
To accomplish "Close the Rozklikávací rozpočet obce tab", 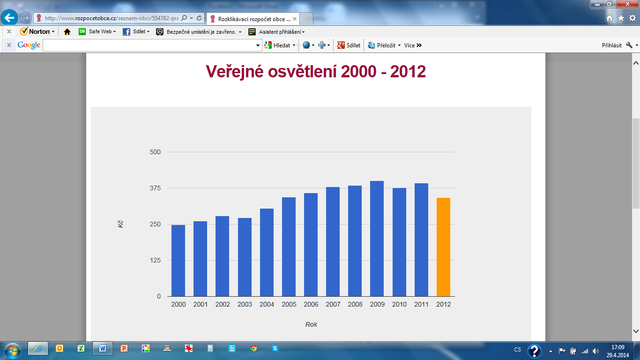I will 294,19.
